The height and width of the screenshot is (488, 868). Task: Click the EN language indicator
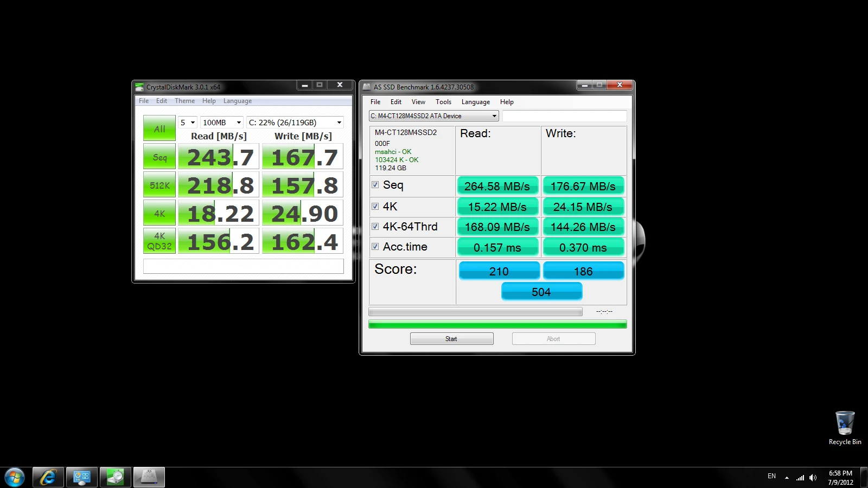point(771,476)
